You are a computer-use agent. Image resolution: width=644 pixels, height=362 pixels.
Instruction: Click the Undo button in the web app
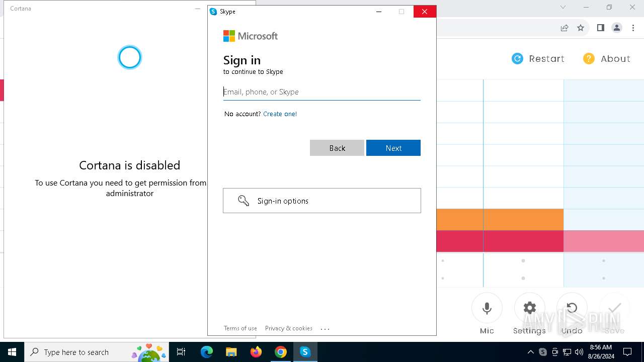pyautogui.click(x=572, y=308)
